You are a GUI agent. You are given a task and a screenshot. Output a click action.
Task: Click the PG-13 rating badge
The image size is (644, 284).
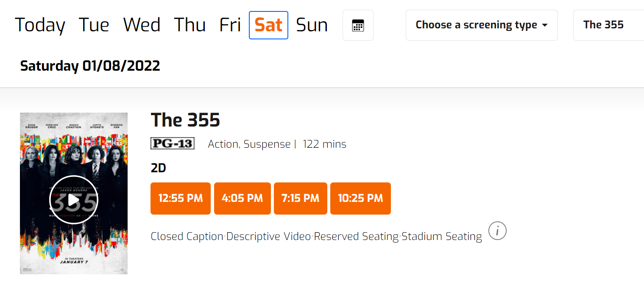173,144
